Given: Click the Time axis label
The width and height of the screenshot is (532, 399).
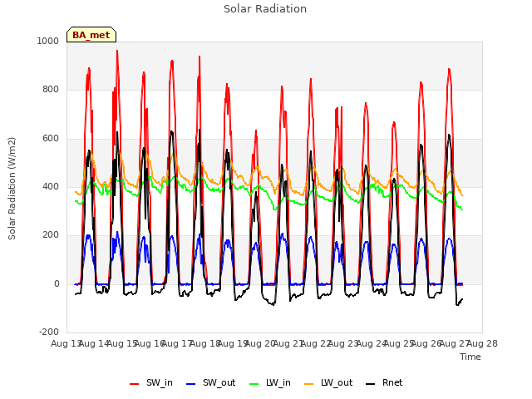Looking at the screenshot, I should (470, 357).
